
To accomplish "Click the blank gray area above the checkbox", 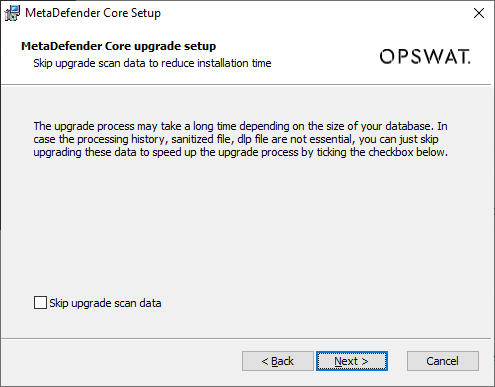I will click(247, 227).
